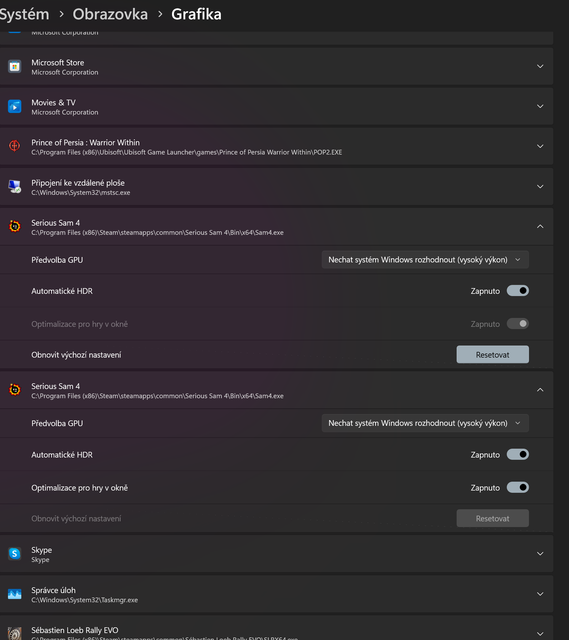Click the Taskmgr.exe file path text
This screenshot has height=640, width=569.
84,600
